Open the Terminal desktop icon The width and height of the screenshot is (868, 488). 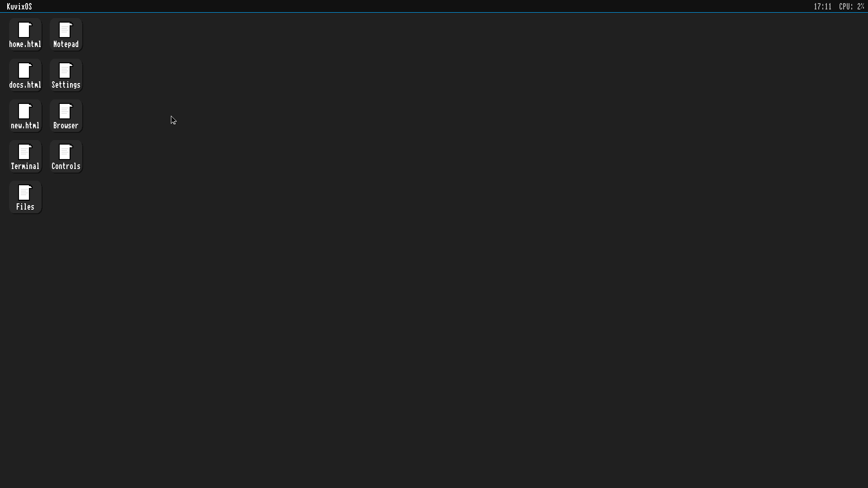point(25,157)
